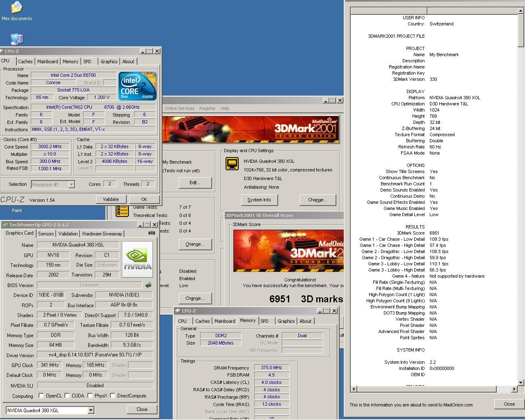Open Mainboard tab in lower CPU-Z window
Image resolution: width=525 pixels, height=420 pixels.
point(225,321)
